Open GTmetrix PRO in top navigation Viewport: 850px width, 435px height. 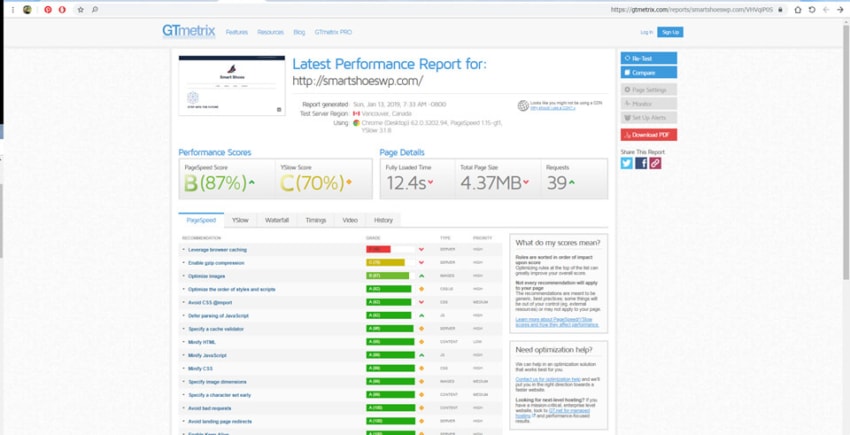click(333, 33)
